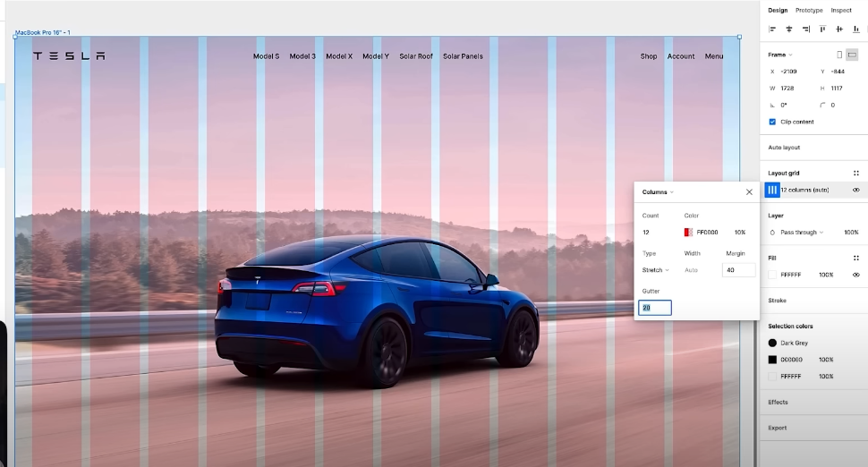Click the 000000 selection color swatch
The height and width of the screenshot is (467, 868).
pyautogui.click(x=772, y=360)
